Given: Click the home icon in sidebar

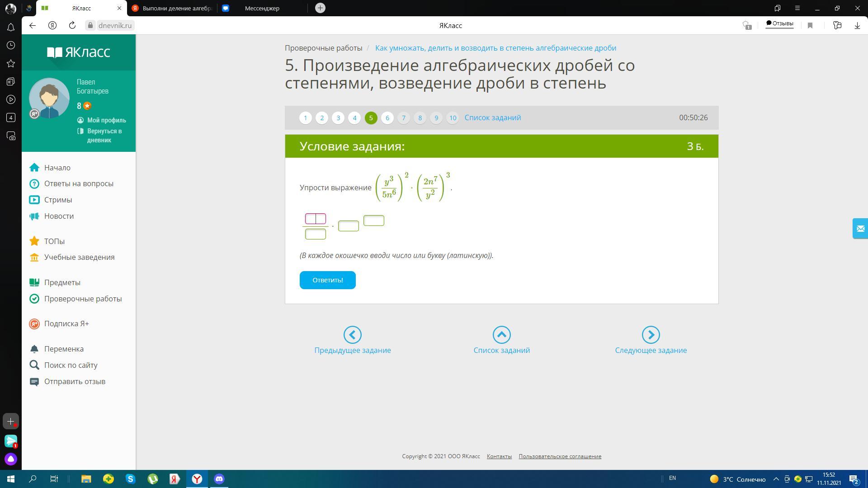Looking at the screenshot, I should 34,167.
